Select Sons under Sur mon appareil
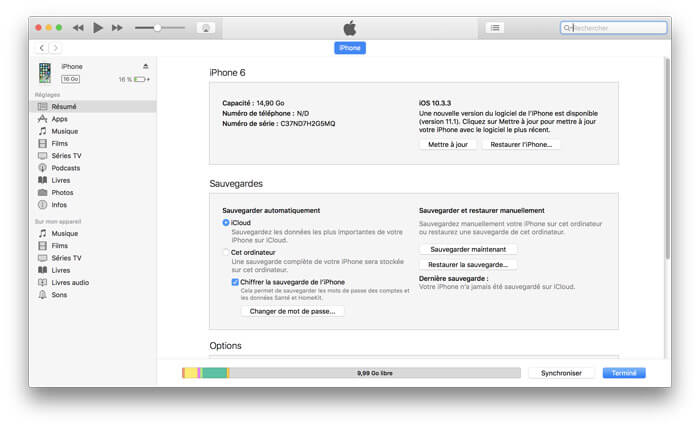700x428 pixels. click(x=59, y=295)
